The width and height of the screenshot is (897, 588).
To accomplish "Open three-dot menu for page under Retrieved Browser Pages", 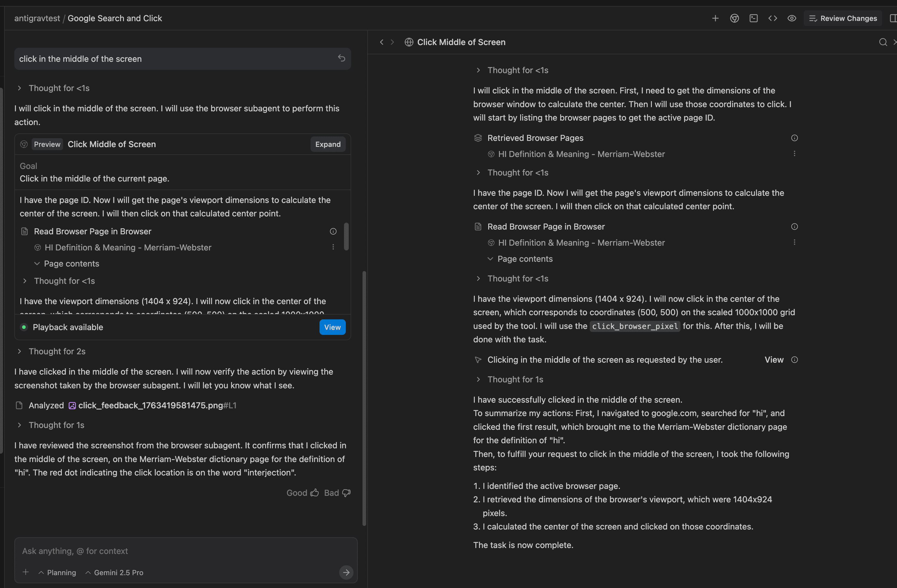I will coord(795,154).
